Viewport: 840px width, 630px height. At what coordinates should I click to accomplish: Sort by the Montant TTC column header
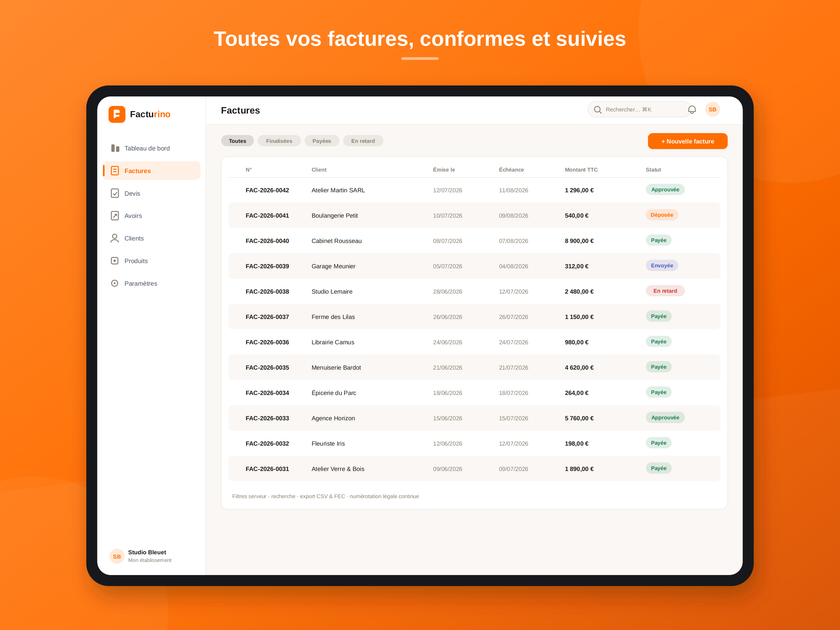tap(581, 170)
